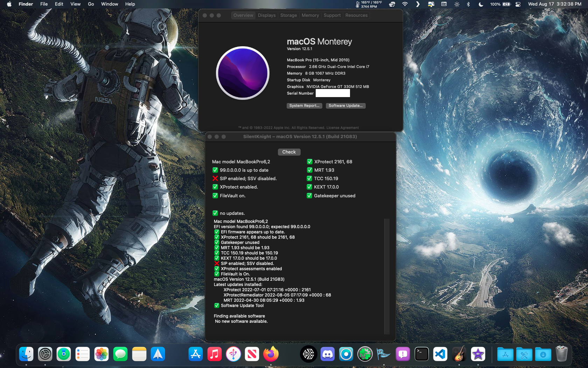
Task: Open the Edit menu
Action: coord(59,4)
